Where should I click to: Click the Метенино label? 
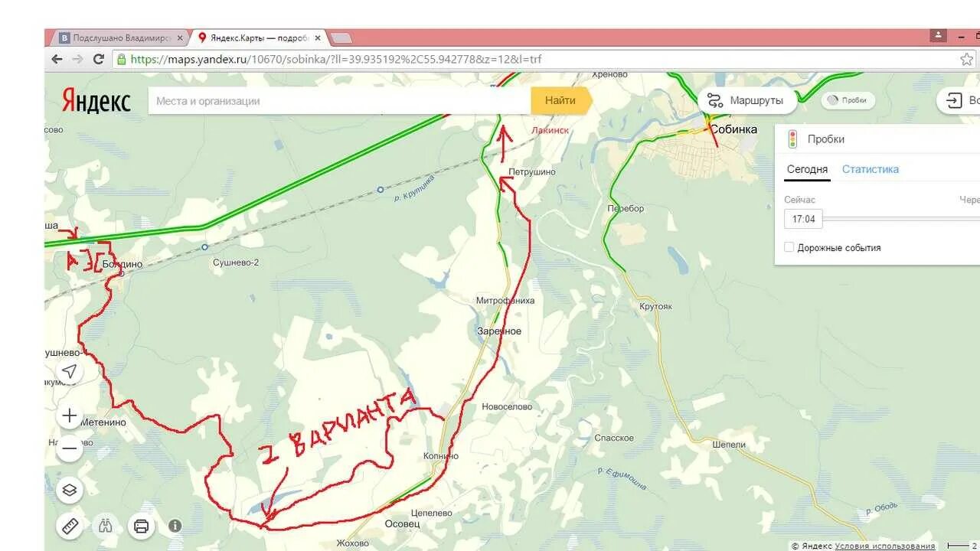click(104, 422)
